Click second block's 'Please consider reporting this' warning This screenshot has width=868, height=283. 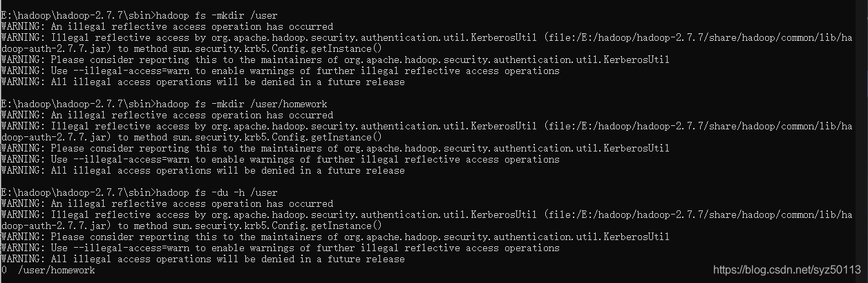pos(335,148)
